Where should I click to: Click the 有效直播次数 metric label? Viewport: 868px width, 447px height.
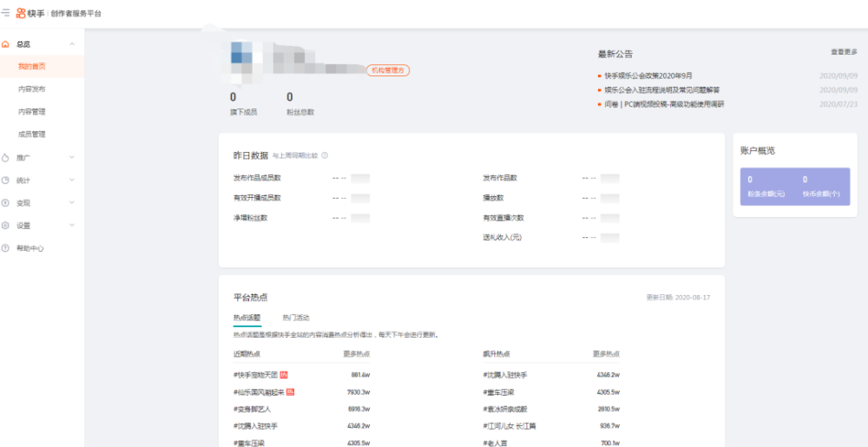[503, 217]
